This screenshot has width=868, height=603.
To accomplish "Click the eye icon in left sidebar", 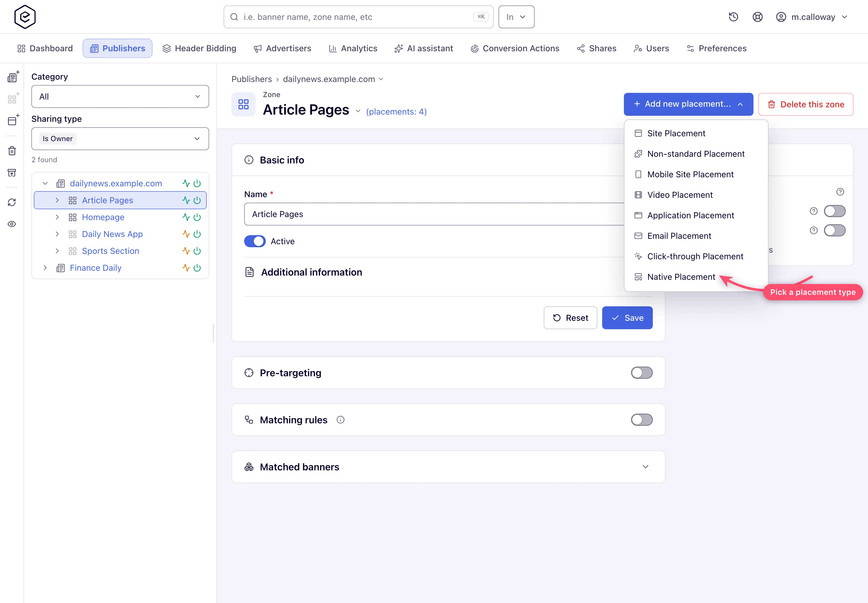I will coord(12,224).
